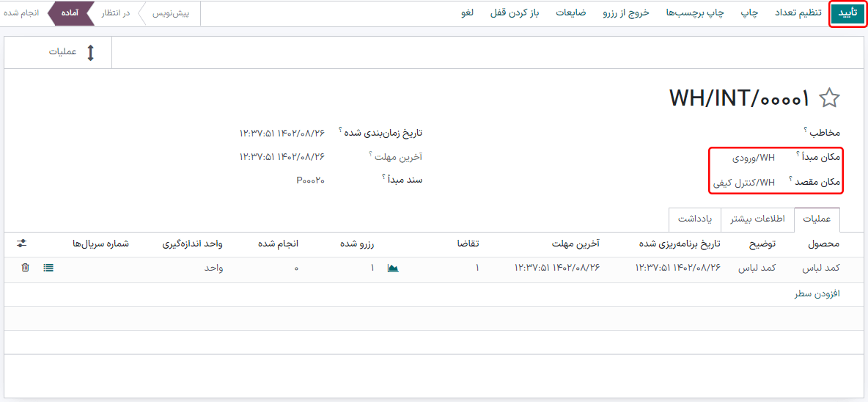Select the در انتظار status stage

click(x=115, y=13)
